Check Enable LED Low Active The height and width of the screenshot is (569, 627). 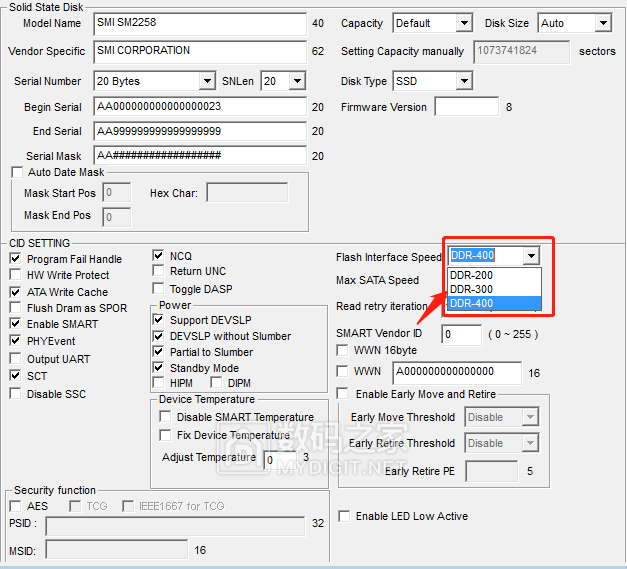(345, 516)
